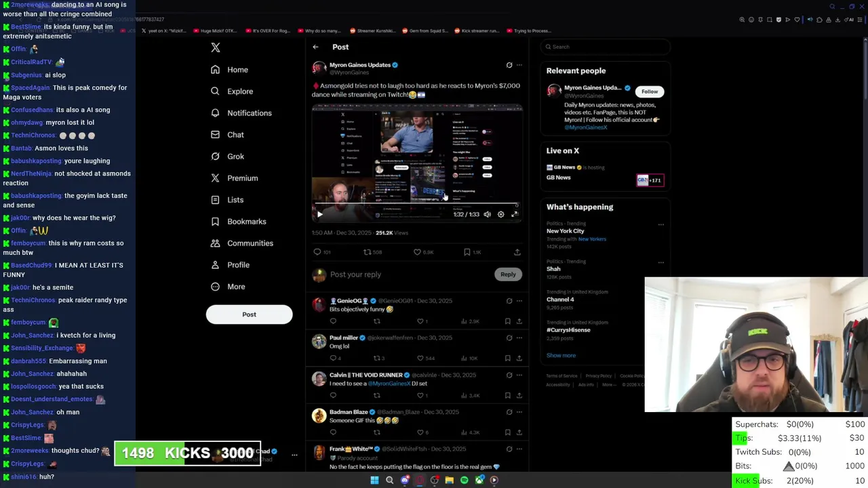Open more options on Paul miller's reply

(519, 338)
